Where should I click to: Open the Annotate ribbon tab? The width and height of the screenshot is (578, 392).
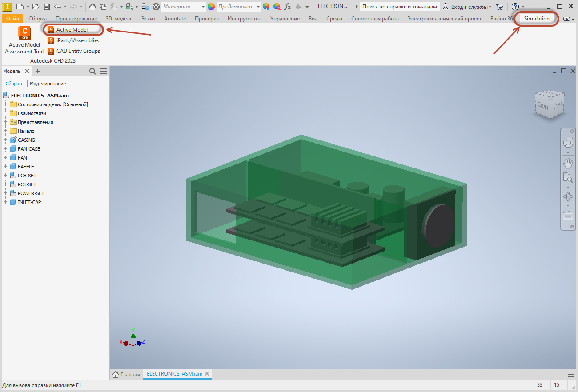[175, 19]
